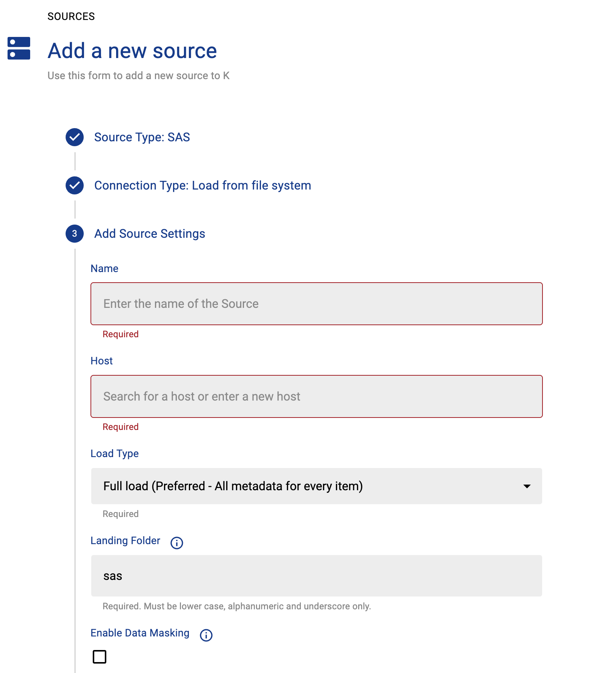Click the Landing Folder label

(x=125, y=540)
